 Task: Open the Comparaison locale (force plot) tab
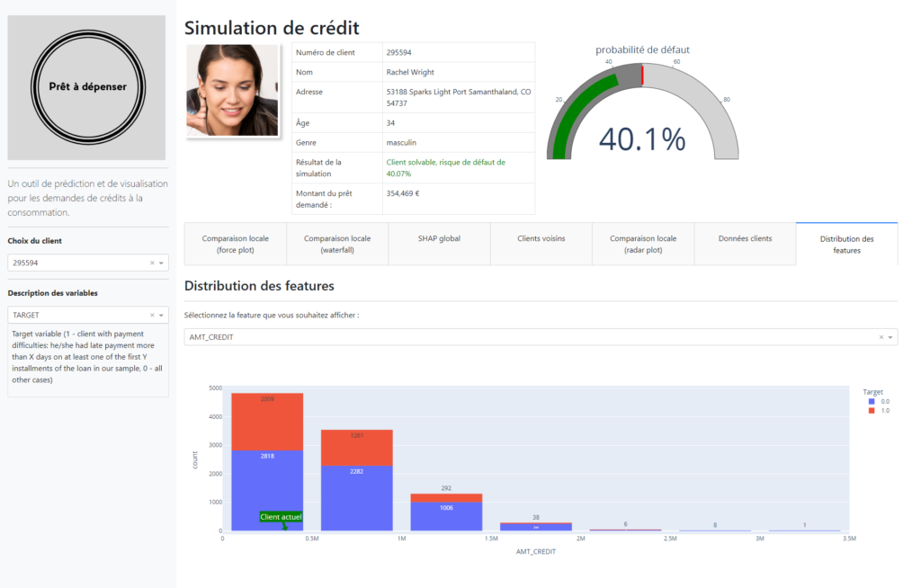pyautogui.click(x=235, y=244)
